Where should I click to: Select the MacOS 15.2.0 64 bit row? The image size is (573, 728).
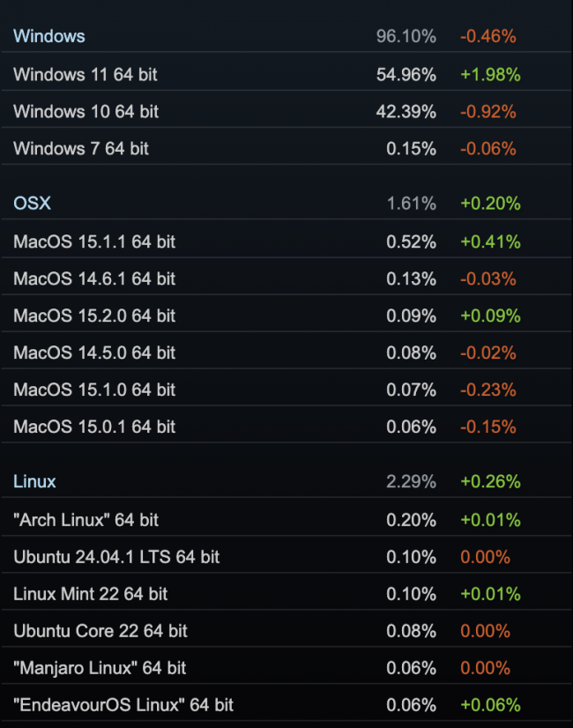(x=94, y=316)
